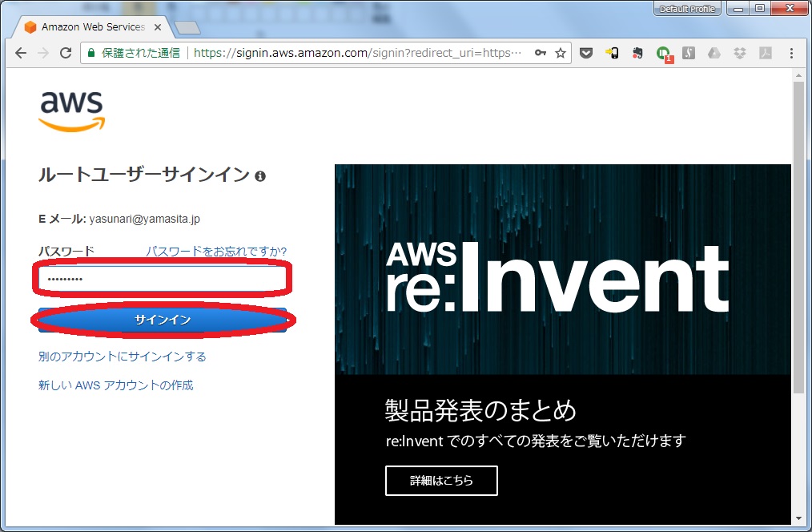The width and height of the screenshot is (812, 532).
Task: Click the ルートユーザーサインイン heading
Action: click(x=144, y=175)
